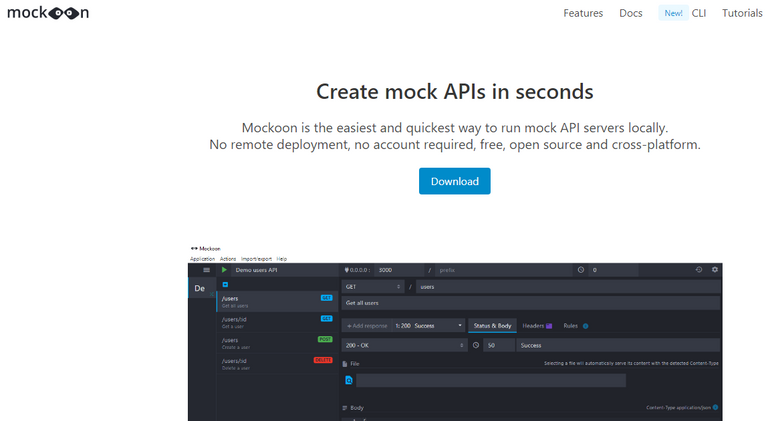The width and height of the screenshot is (768, 421).
Task: Click the GET badge on Get all users
Action: 326,298
